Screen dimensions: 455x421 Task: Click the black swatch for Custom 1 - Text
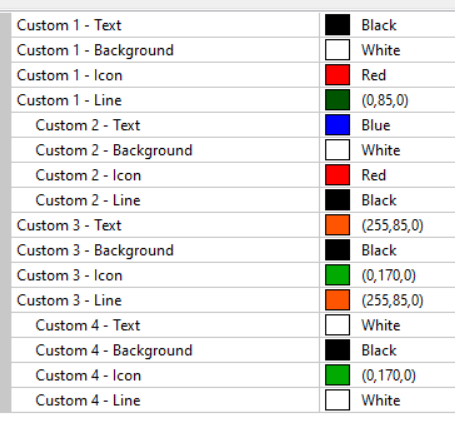[x=337, y=25]
